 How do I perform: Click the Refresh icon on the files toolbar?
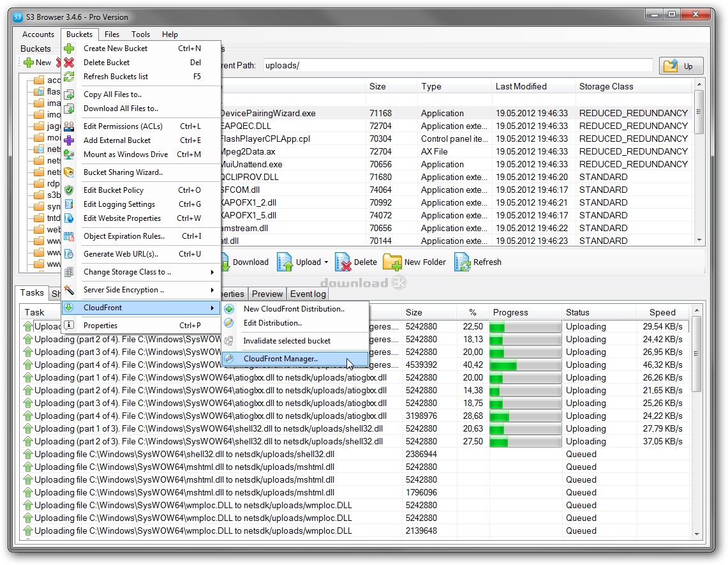463,262
